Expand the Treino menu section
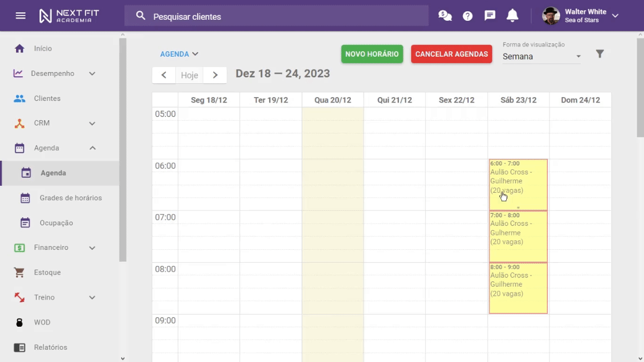Image resolution: width=644 pixels, height=362 pixels. point(91,297)
